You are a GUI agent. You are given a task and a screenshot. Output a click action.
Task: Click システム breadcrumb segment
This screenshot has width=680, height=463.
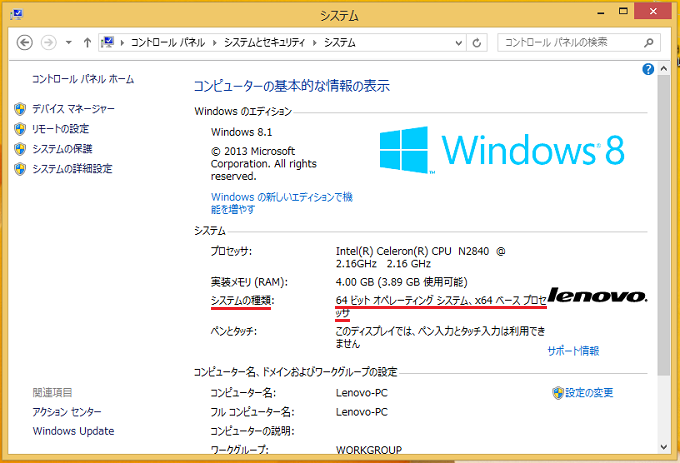(340, 42)
